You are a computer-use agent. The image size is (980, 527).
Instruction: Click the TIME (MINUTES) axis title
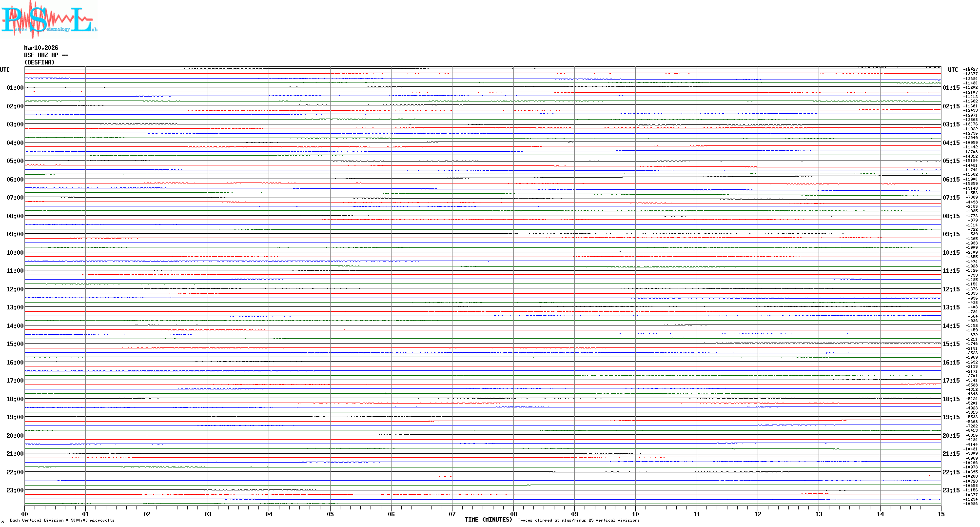click(488, 520)
